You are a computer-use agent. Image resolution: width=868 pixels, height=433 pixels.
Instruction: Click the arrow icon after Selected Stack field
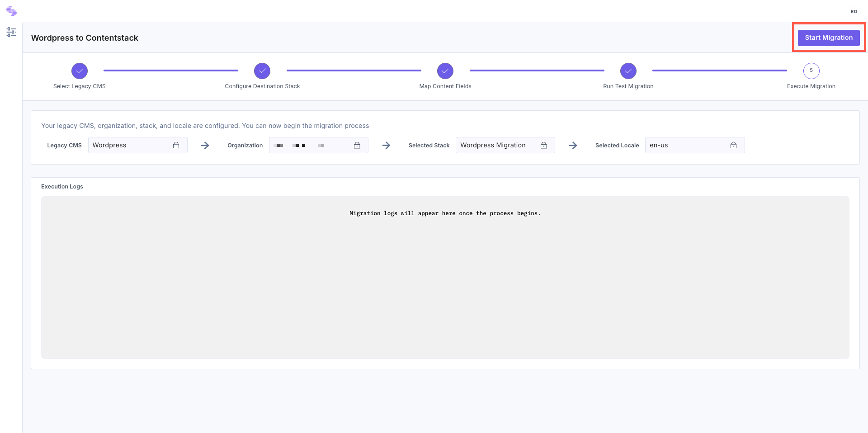pos(573,146)
